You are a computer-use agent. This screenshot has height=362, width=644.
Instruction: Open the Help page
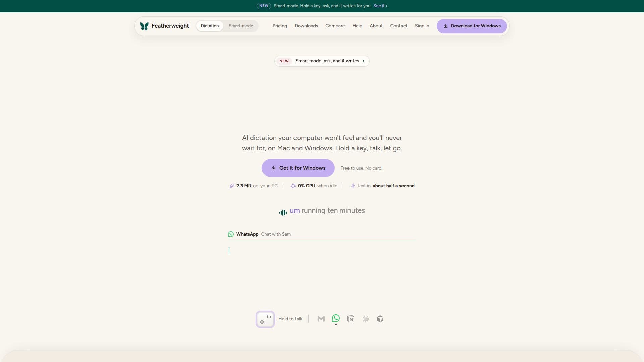pos(357,26)
